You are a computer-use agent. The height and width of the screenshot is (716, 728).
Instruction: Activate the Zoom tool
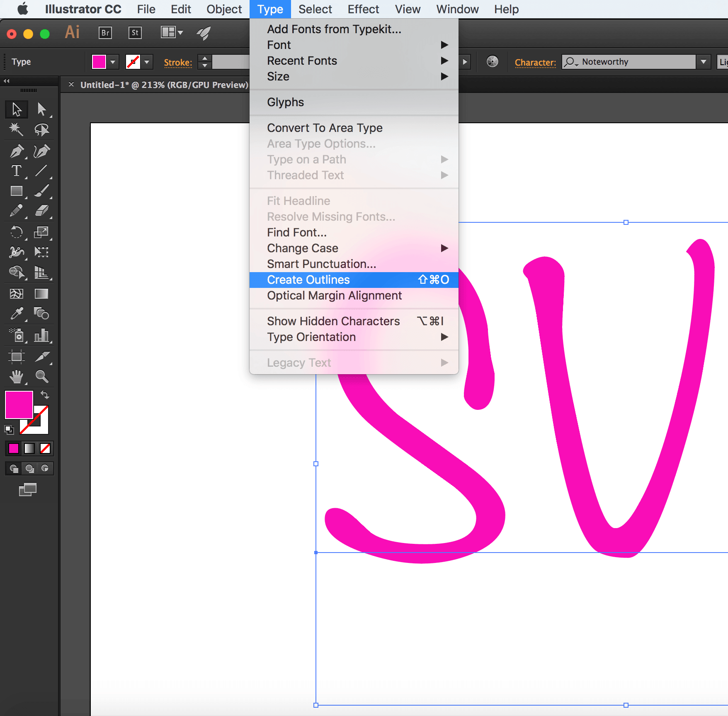tap(41, 376)
